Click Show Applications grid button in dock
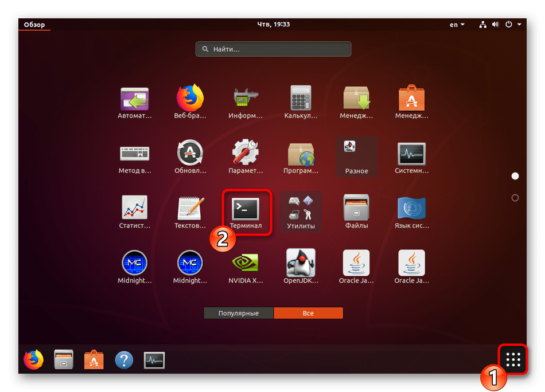 tap(513, 359)
